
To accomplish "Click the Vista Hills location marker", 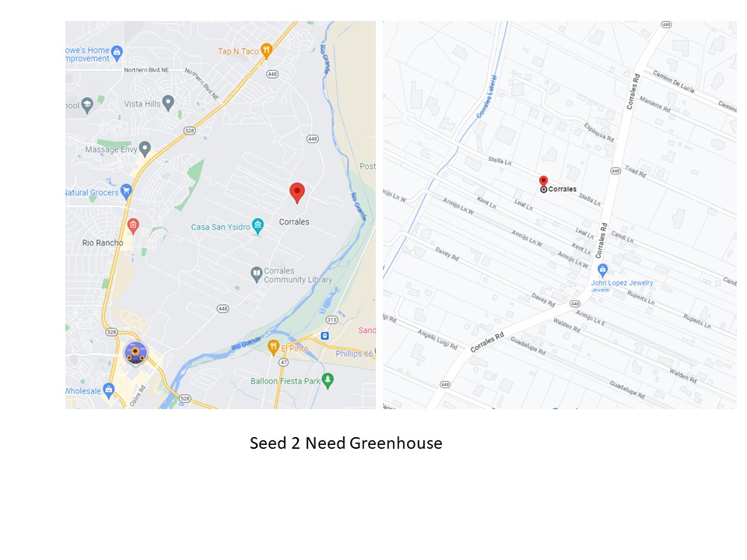I will pos(168,103).
